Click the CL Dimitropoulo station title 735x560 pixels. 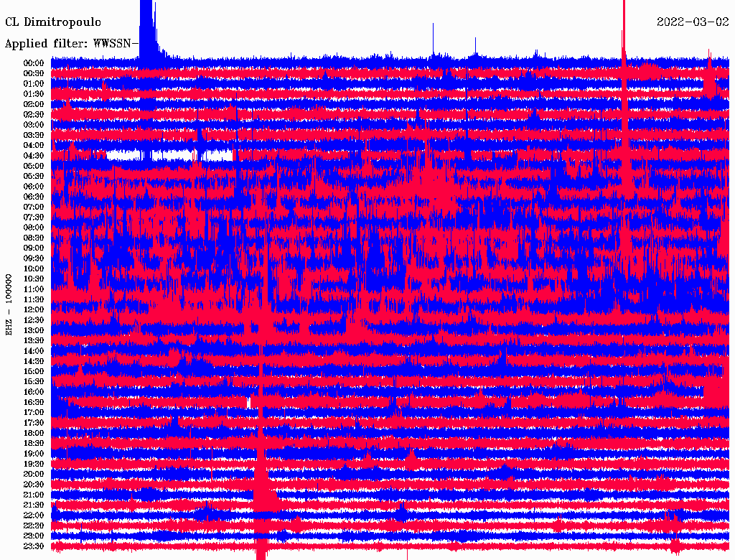pyautogui.click(x=53, y=22)
